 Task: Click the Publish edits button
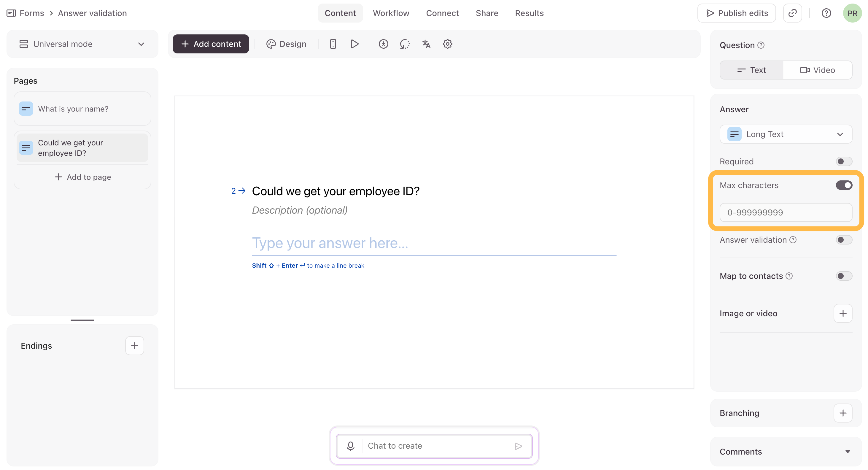737,13
